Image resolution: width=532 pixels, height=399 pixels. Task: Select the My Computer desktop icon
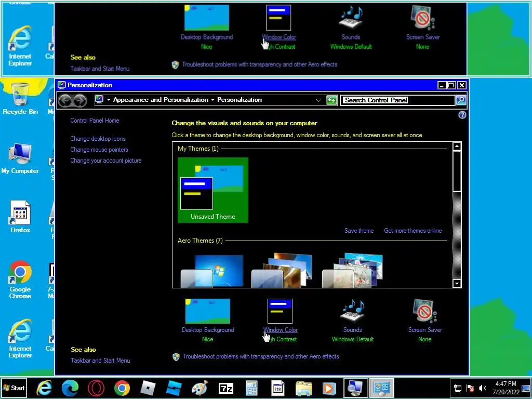pyautogui.click(x=20, y=158)
